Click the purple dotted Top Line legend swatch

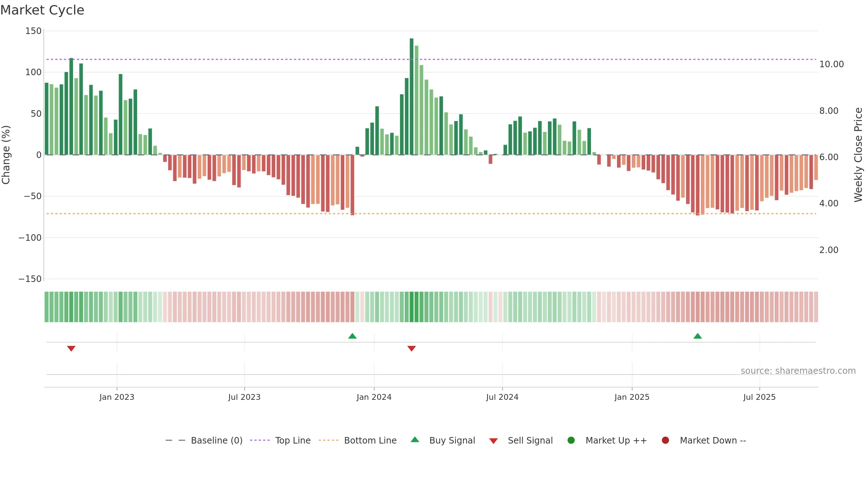[x=260, y=440]
